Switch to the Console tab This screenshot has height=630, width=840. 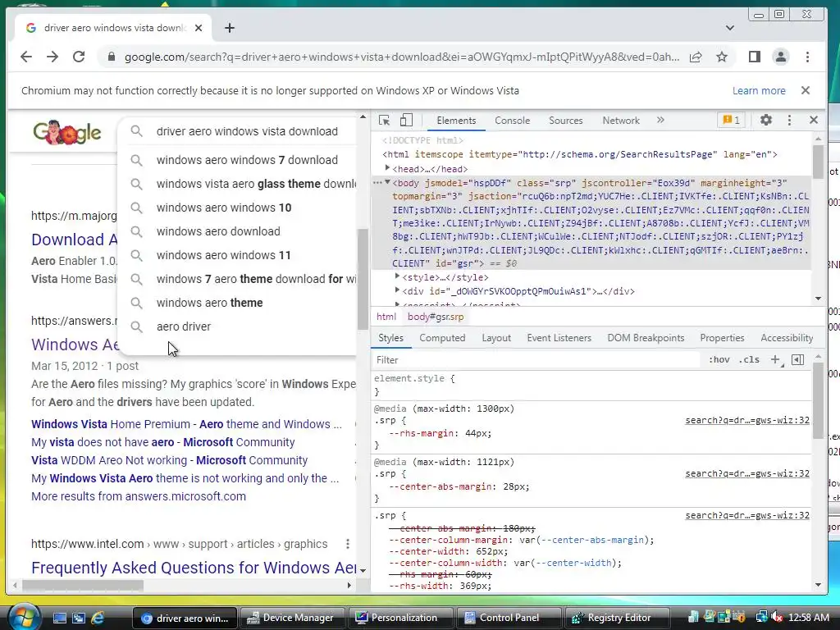(512, 121)
